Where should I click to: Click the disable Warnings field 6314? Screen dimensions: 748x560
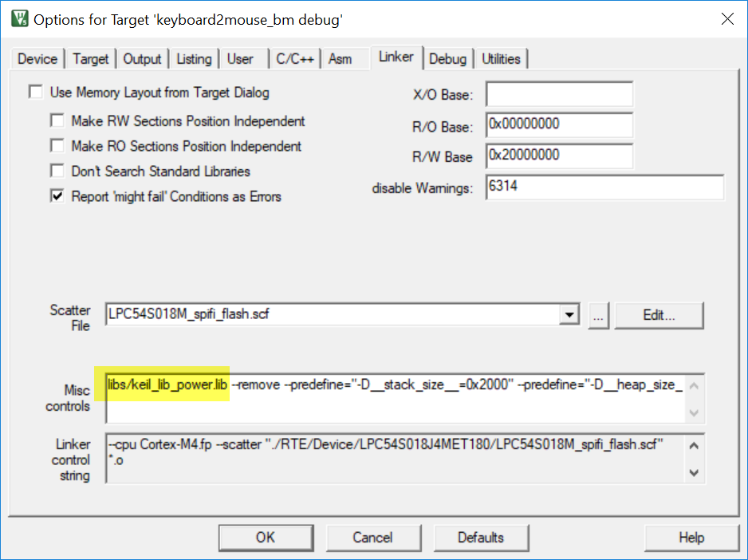pos(605,187)
